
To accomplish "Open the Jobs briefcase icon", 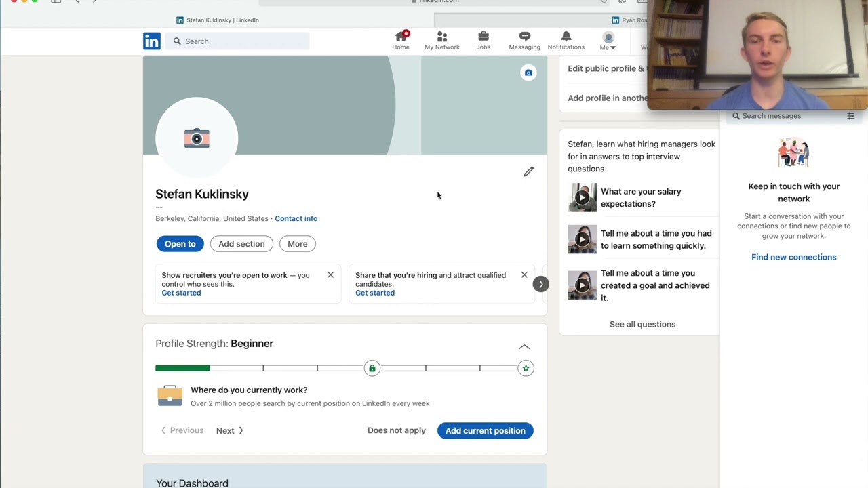I will [x=484, y=41].
